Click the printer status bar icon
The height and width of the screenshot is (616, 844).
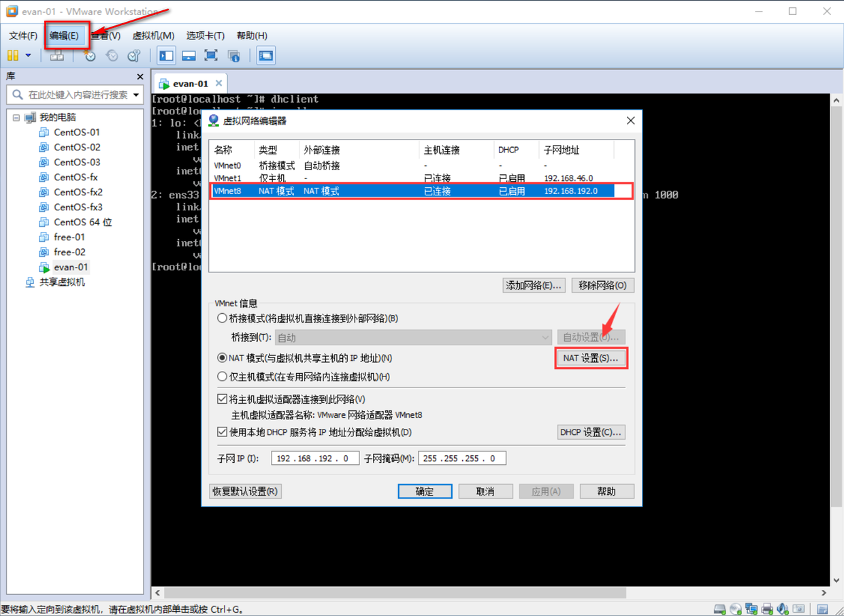pyautogui.click(x=767, y=609)
